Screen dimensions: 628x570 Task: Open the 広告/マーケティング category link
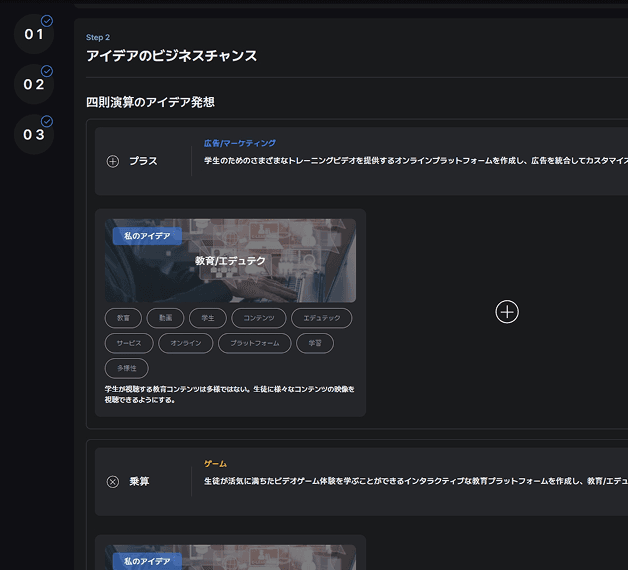pyautogui.click(x=240, y=143)
